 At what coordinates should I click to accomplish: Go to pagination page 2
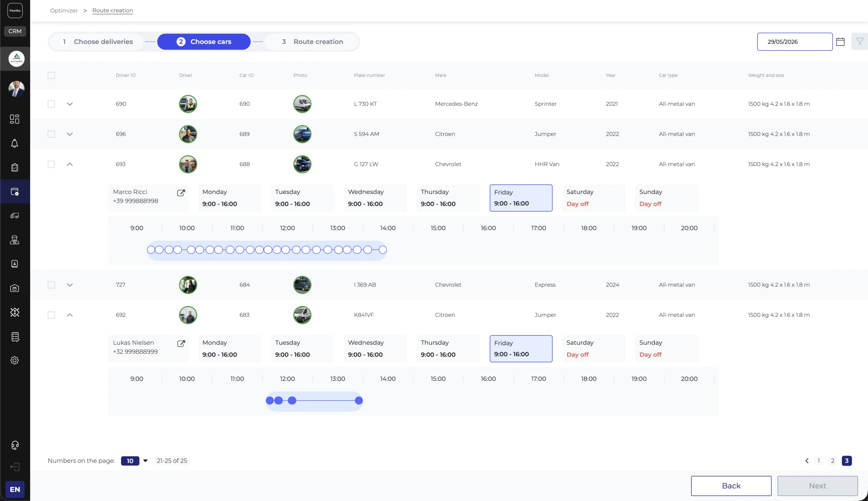pyautogui.click(x=833, y=461)
